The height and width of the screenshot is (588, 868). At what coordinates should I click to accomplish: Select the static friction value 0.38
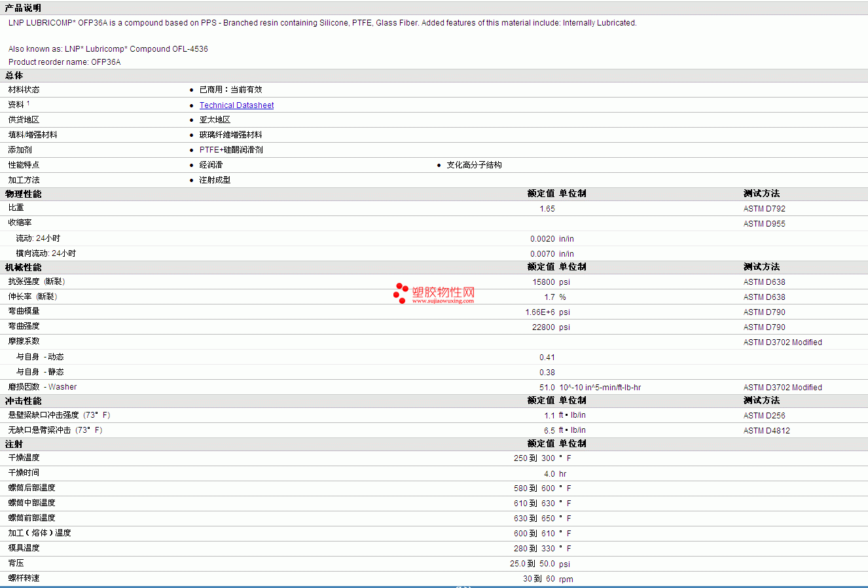pos(547,373)
